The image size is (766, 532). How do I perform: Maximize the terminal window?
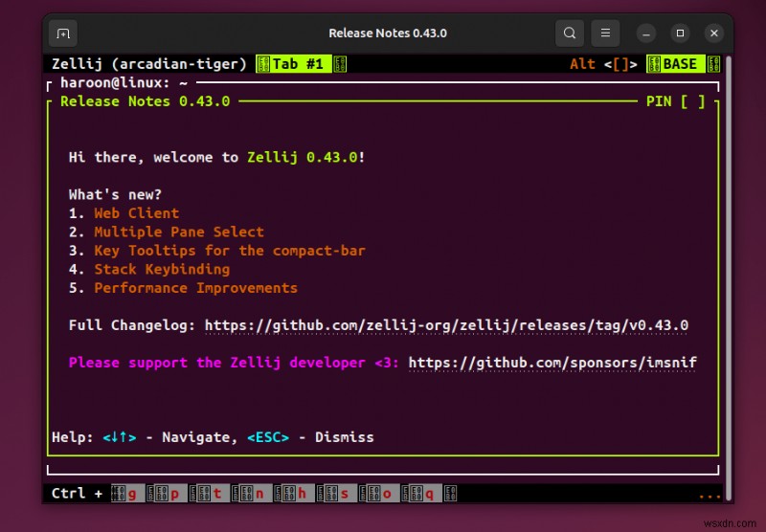pos(680,33)
